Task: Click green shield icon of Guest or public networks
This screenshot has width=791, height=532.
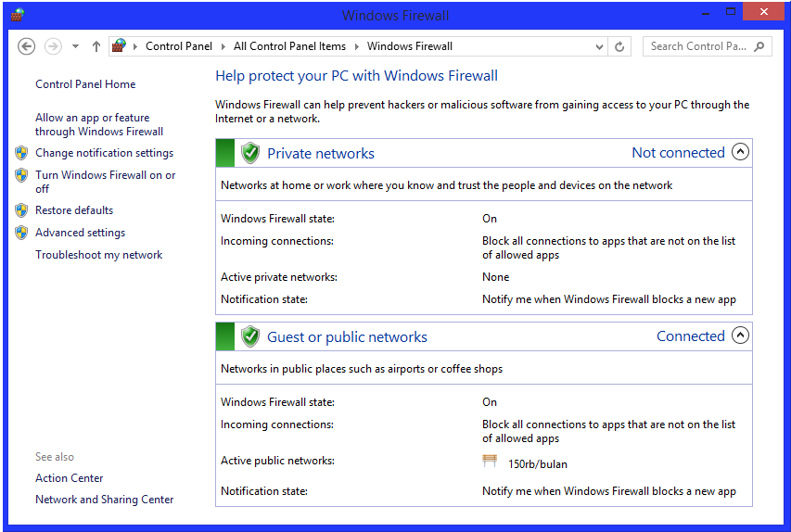Action: tap(249, 336)
